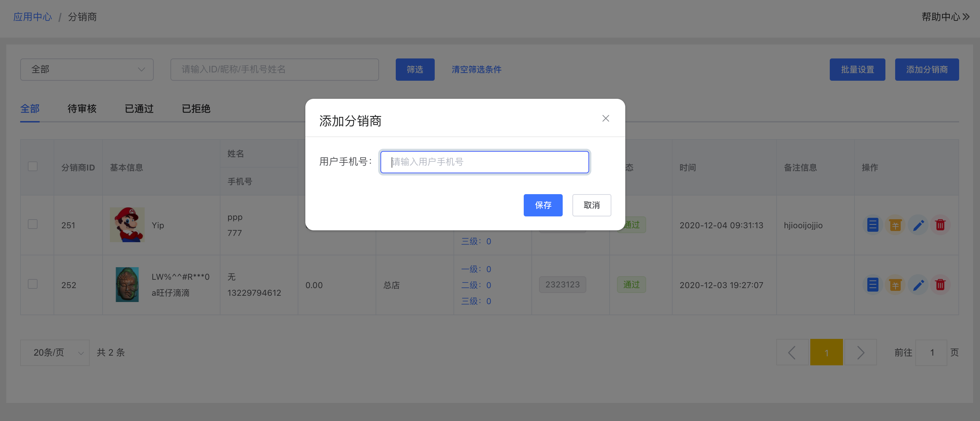Click the orange commission icon for distributor 251
Screen dimensions: 980x421
coord(895,225)
